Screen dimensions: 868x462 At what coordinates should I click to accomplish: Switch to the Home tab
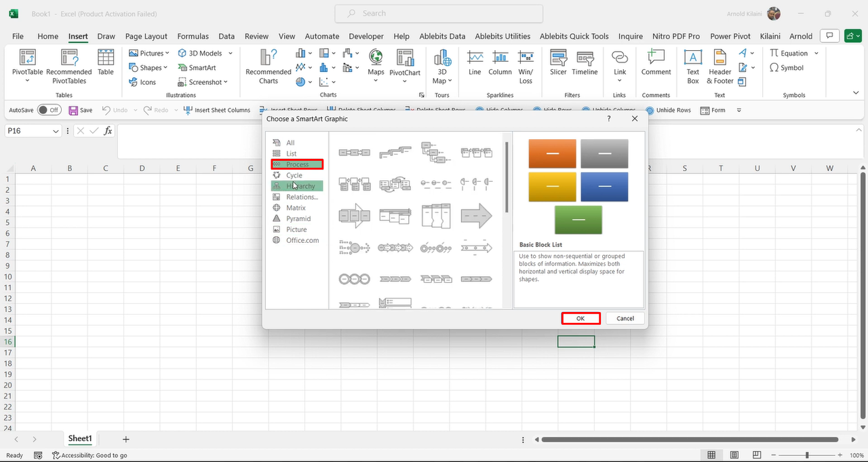coord(47,36)
